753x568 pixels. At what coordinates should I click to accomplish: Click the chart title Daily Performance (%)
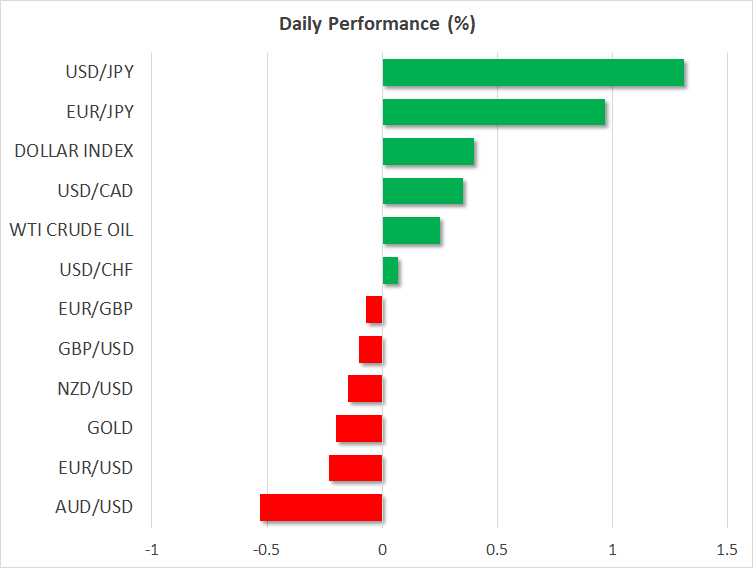click(376, 24)
